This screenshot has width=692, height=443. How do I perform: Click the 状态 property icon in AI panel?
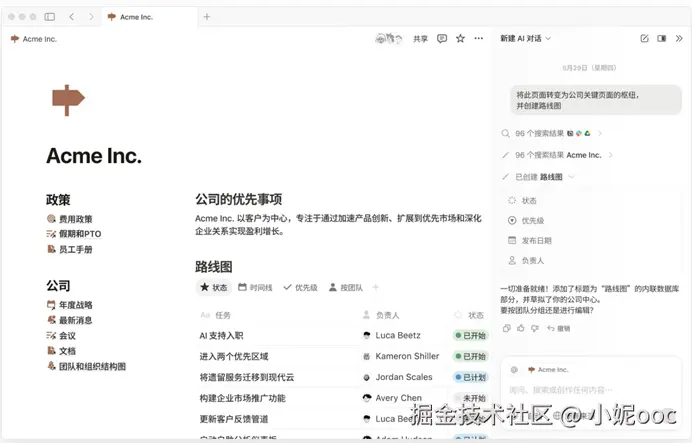pos(512,200)
